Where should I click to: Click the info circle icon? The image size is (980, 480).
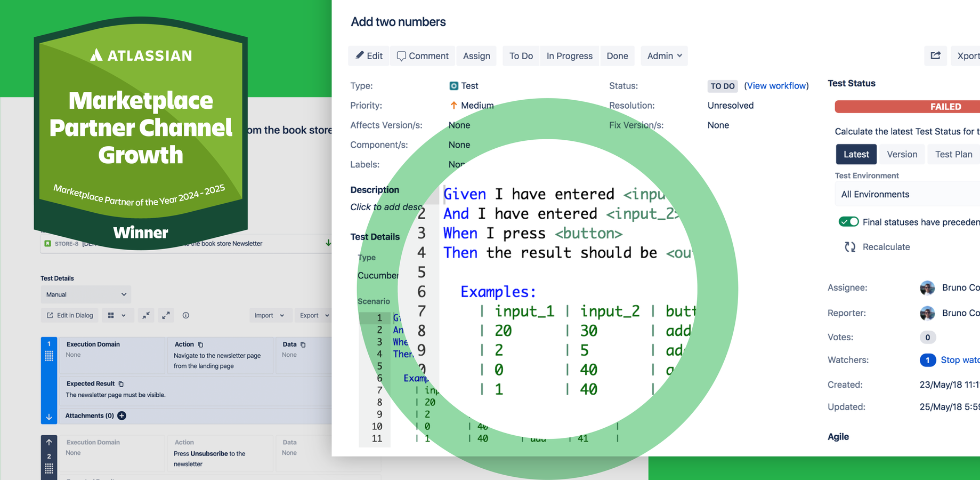coord(186,315)
